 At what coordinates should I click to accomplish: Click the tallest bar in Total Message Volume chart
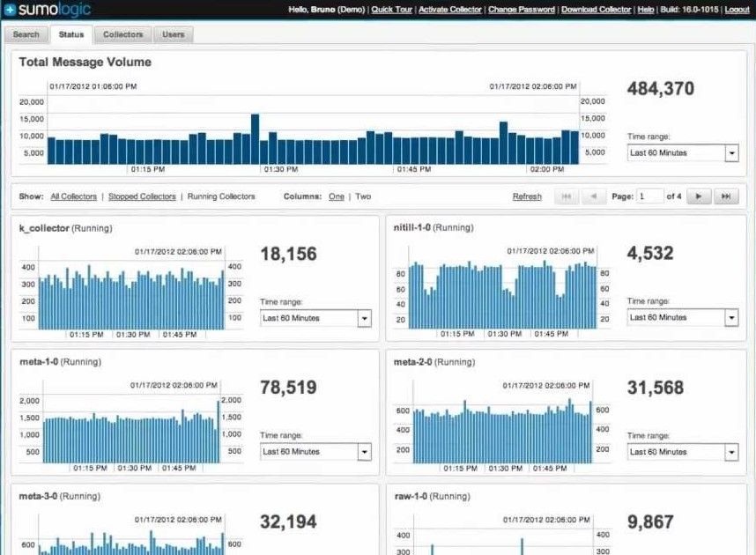(x=255, y=139)
